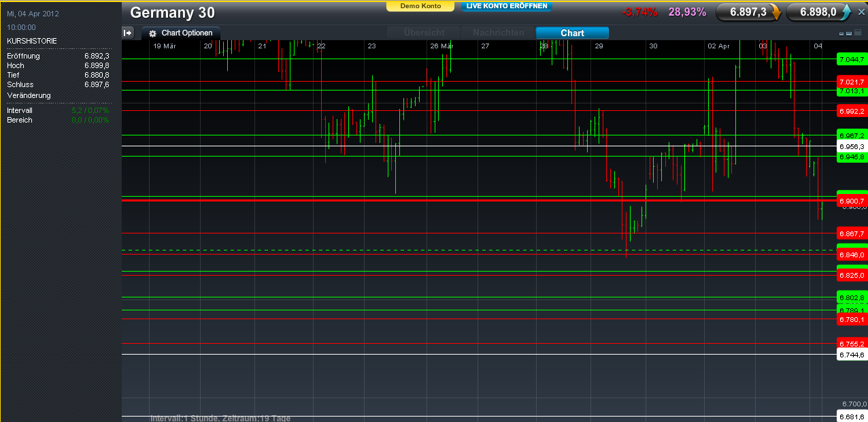The image size is (868, 422).
Task: Select the 7.013,1 green price level label
Action: (x=852, y=91)
